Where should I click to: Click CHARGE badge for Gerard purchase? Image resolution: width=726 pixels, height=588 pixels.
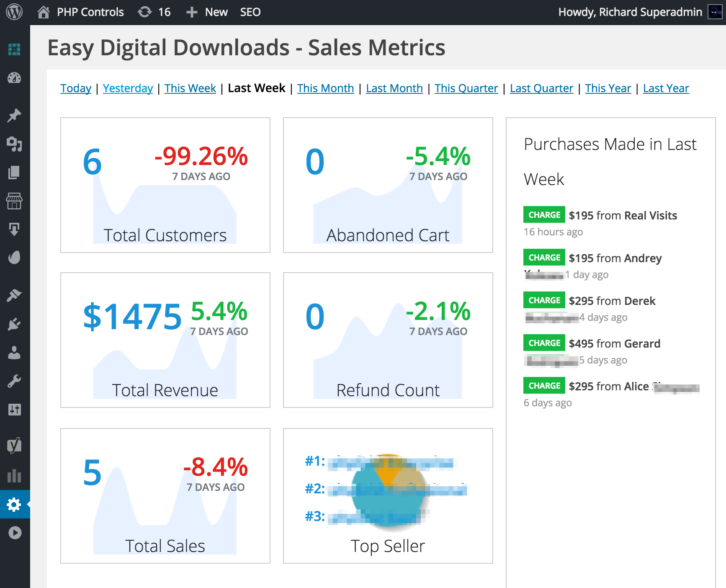click(x=544, y=343)
